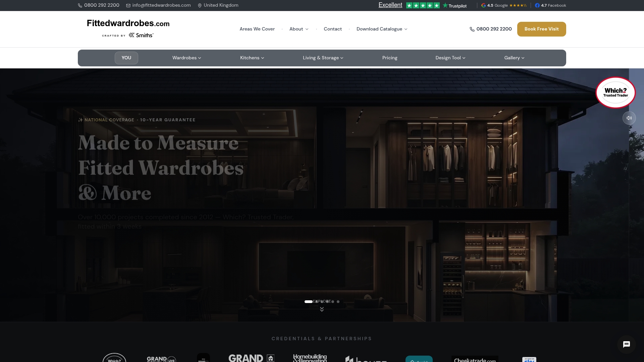644x362 pixels.
Task: Expand the About menu
Action: point(299,29)
